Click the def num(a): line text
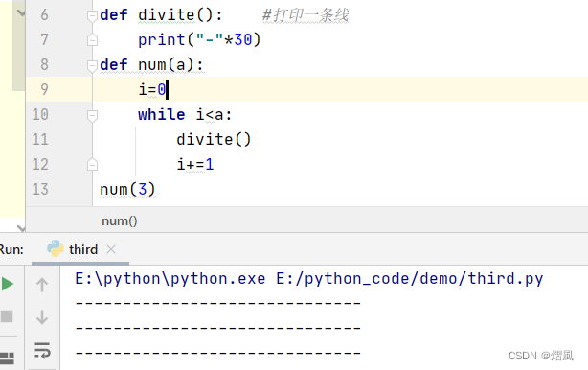Screen dimensions: 588x370 pyautogui.click(x=151, y=64)
